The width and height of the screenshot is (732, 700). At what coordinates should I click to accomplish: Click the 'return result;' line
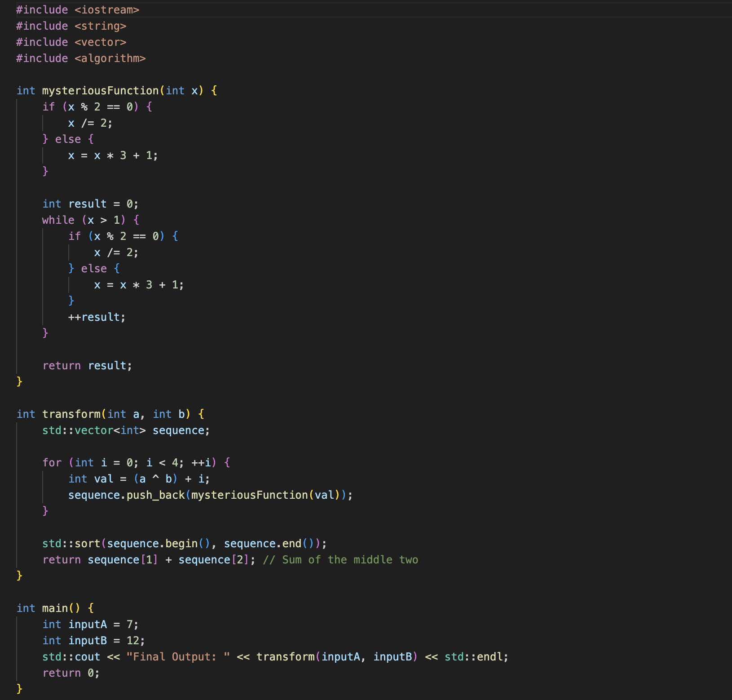[x=87, y=366]
